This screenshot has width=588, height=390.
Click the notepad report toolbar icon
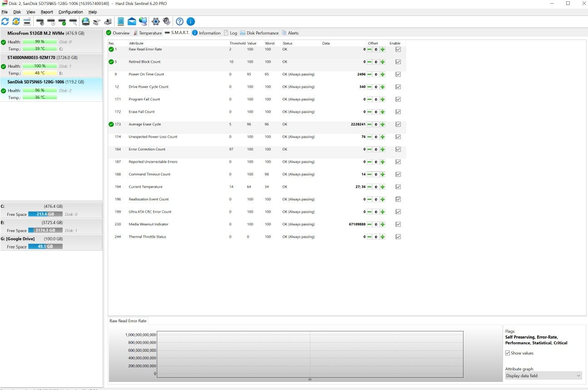[x=121, y=21]
